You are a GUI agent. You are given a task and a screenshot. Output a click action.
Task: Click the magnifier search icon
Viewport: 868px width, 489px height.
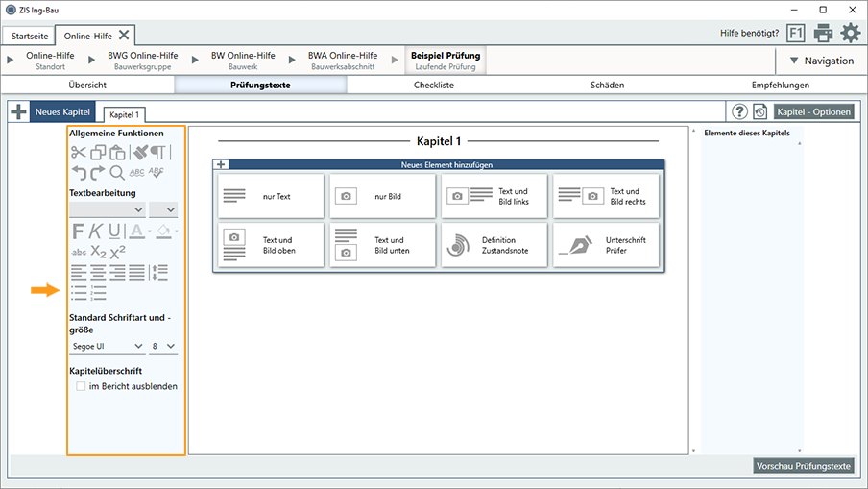[x=116, y=173]
